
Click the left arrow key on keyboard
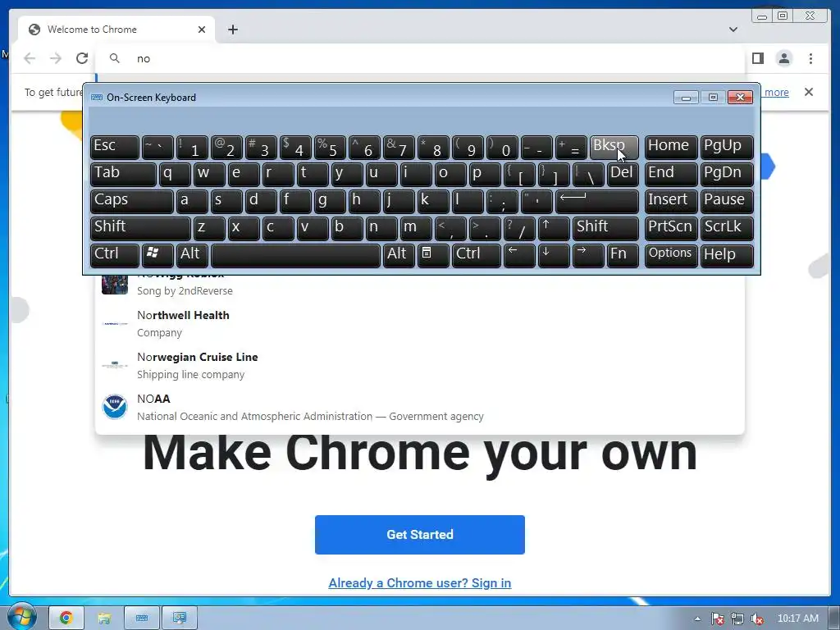coord(519,256)
